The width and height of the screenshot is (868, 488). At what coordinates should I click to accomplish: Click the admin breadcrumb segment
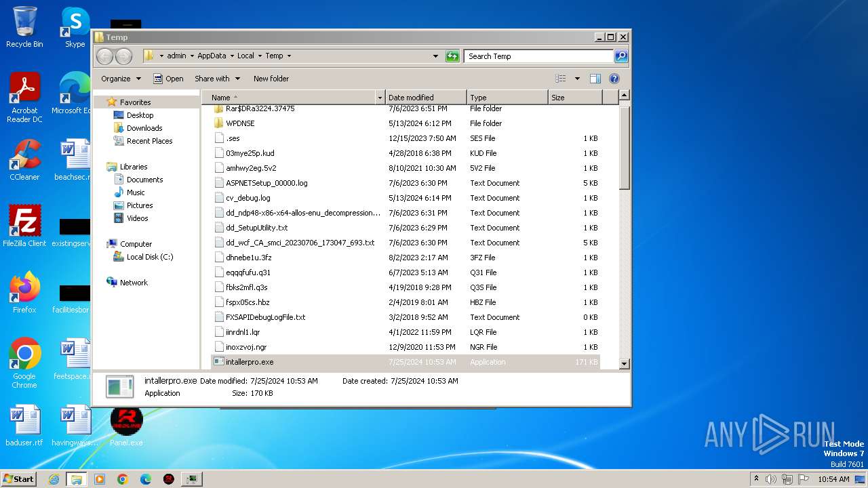click(x=176, y=56)
